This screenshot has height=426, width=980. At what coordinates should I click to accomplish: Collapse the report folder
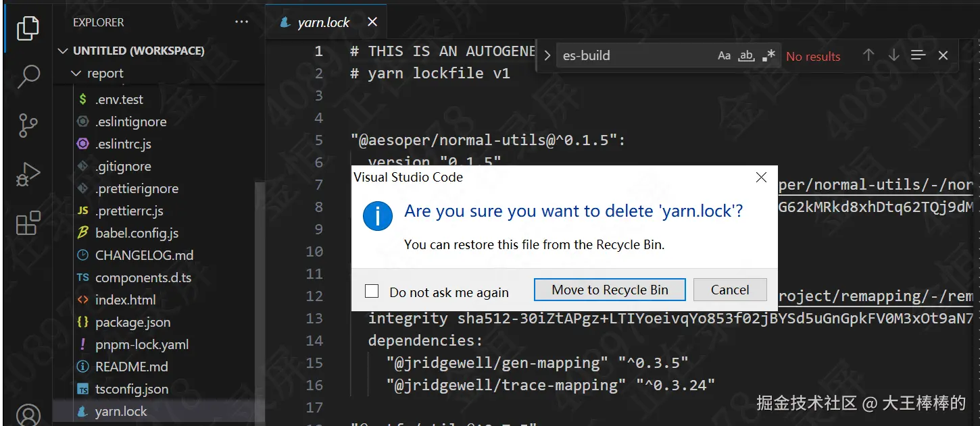tap(76, 73)
